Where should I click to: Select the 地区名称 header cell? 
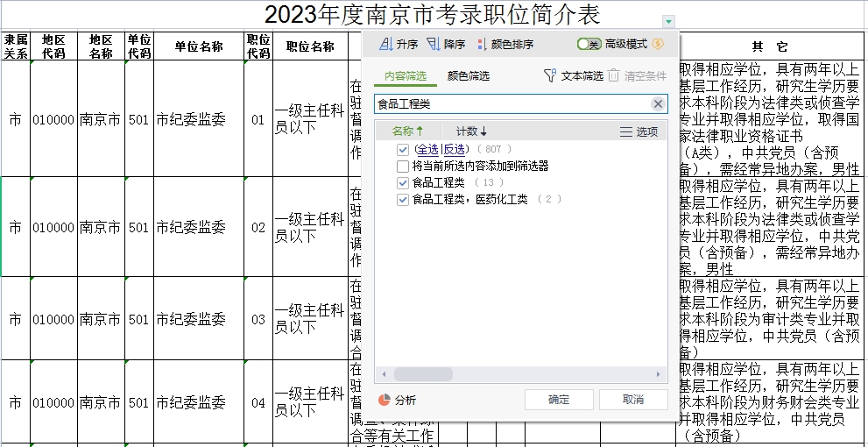[x=101, y=46]
